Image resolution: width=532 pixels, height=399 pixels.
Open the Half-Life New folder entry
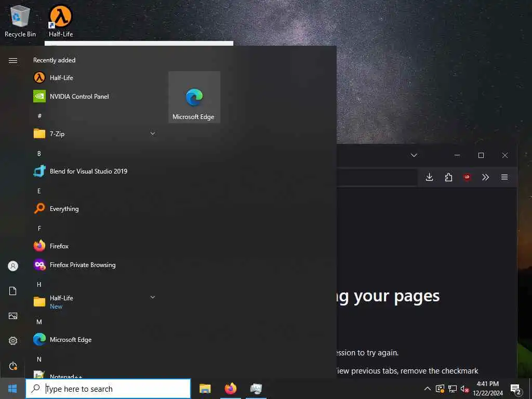coord(95,302)
